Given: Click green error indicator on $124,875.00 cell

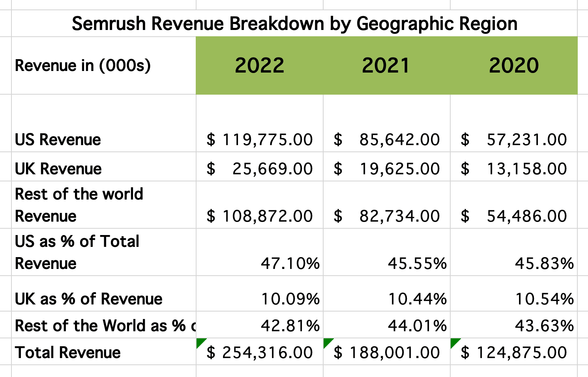Looking at the screenshot, I should point(454,342).
